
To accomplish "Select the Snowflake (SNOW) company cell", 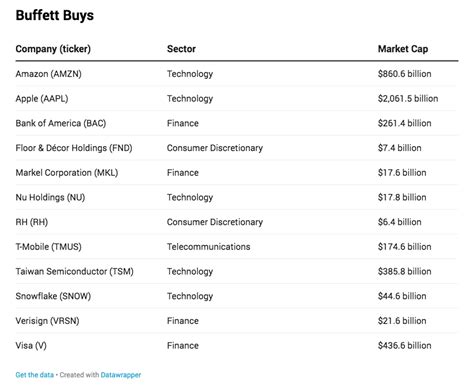I will coord(53,296).
